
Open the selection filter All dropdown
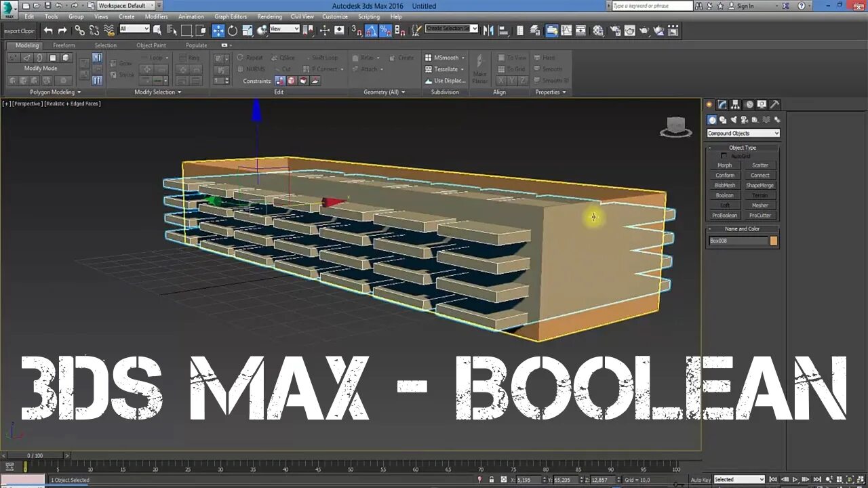[x=134, y=29]
